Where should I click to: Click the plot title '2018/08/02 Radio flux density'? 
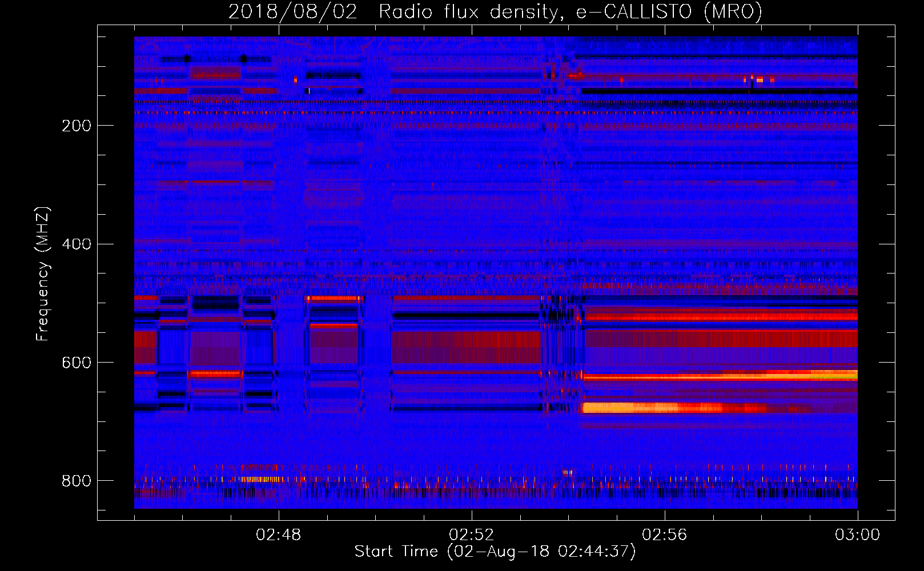click(495, 11)
